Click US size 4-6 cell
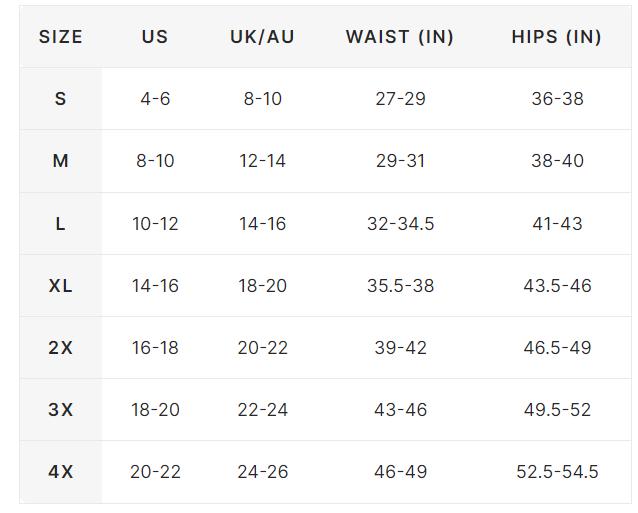 click(155, 99)
